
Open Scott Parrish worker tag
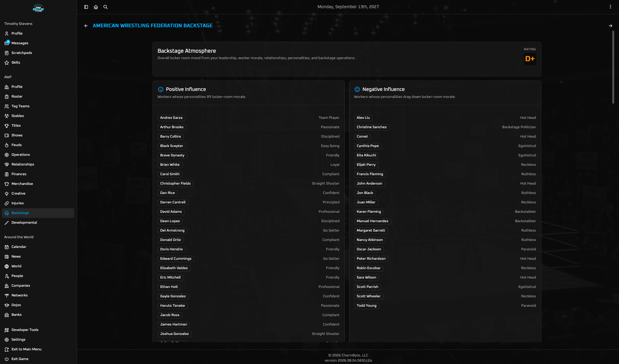coord(367,287)
